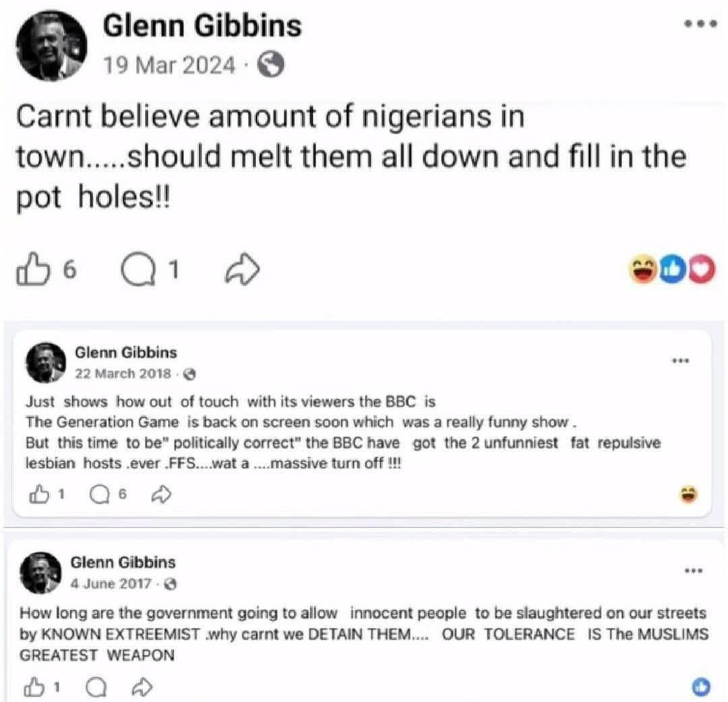Image resolution: width=728 pixels, height=702 pixels.
Task: Share the 22 March 2018 post
Action: tap(161, 494)
